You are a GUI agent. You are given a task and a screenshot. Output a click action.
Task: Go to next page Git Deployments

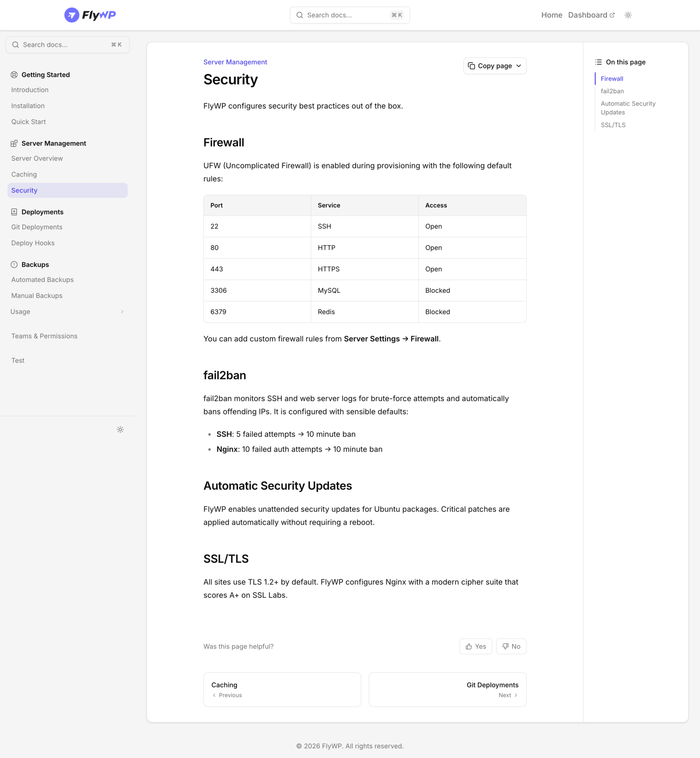click(x=447, y=689)
